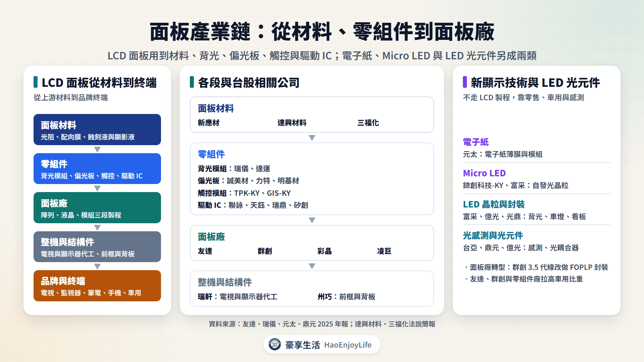The width and height of the screenshot is (644, 362).
Task: Click the middle panel's green 面板廠 section title
Action: (211, 237)
